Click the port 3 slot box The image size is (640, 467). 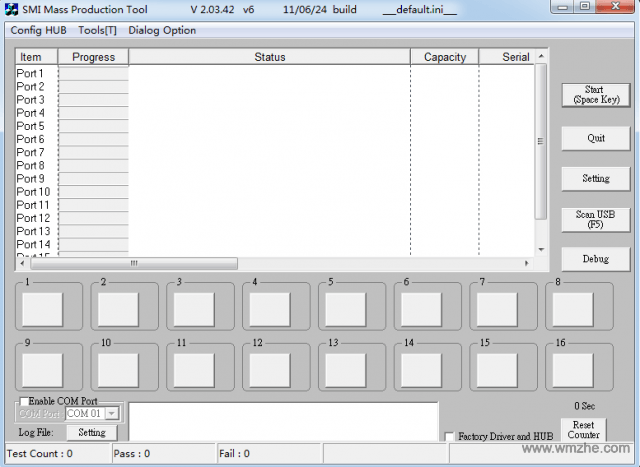point(194,309)
